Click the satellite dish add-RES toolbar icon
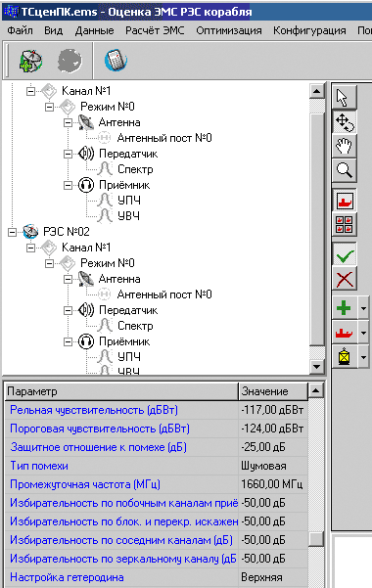This screenshot has height=588, width=372. (x=30, y=60)
